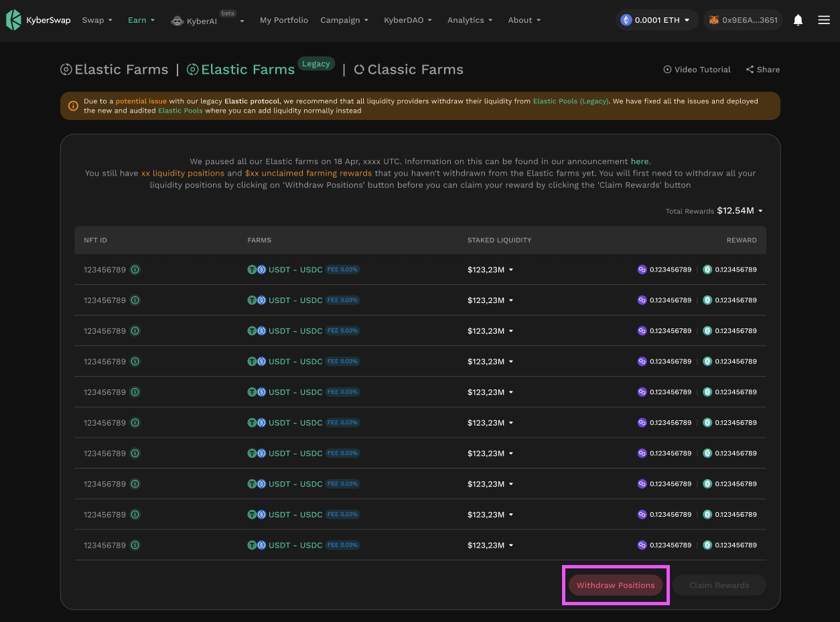
Task: Expand first row staked liquidity arrow
Action: 511,270
